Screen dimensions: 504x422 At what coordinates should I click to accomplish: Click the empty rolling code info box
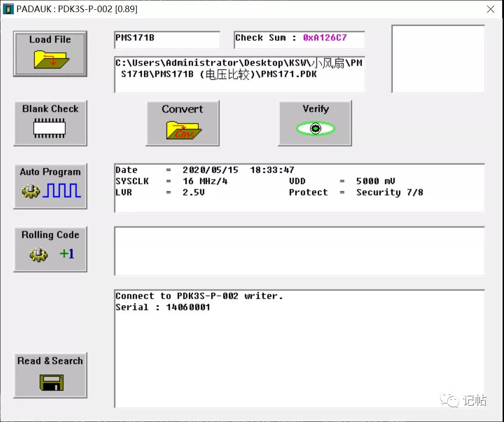coord(300,251)
